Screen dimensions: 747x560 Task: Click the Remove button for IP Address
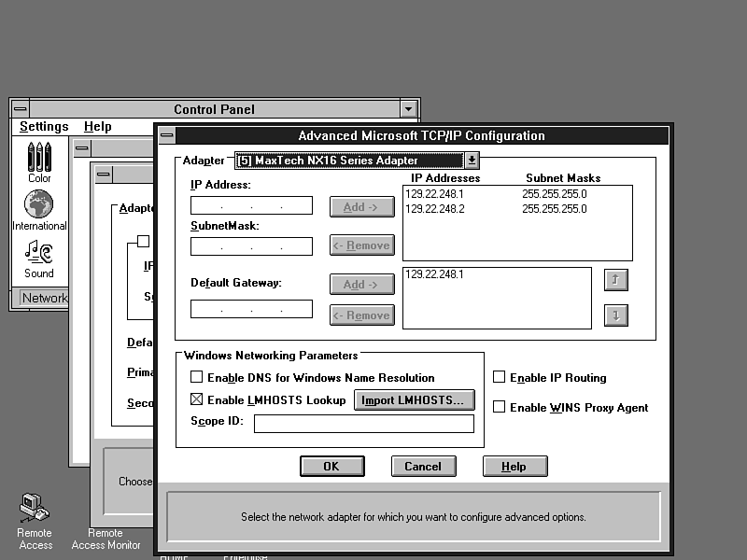[x=361, y=245]
